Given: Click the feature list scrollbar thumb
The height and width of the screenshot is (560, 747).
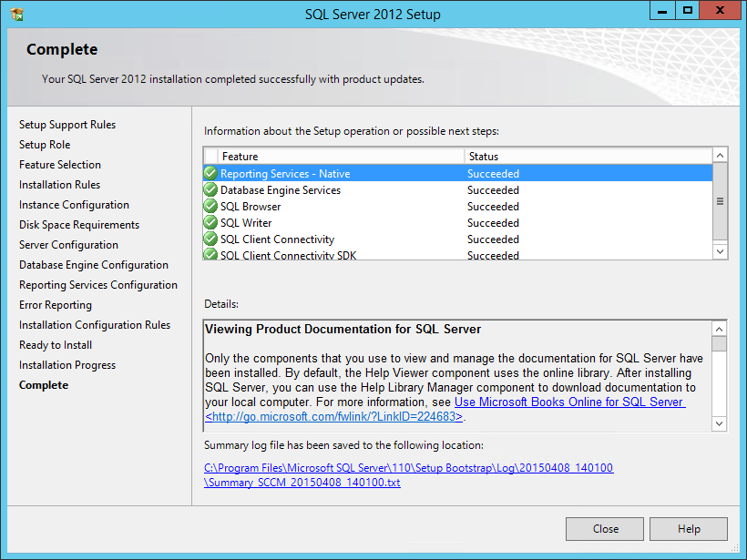Looking at the screenshot, I should (720, 201).
